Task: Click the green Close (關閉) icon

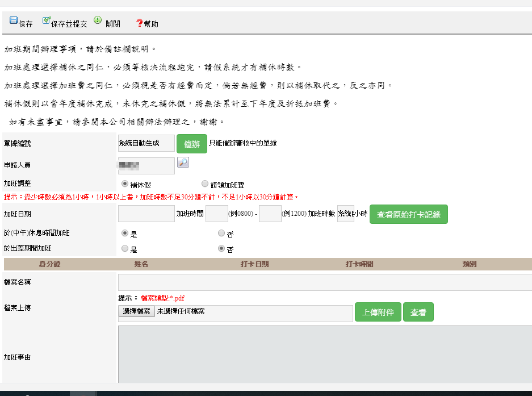Action: point(98,21)
